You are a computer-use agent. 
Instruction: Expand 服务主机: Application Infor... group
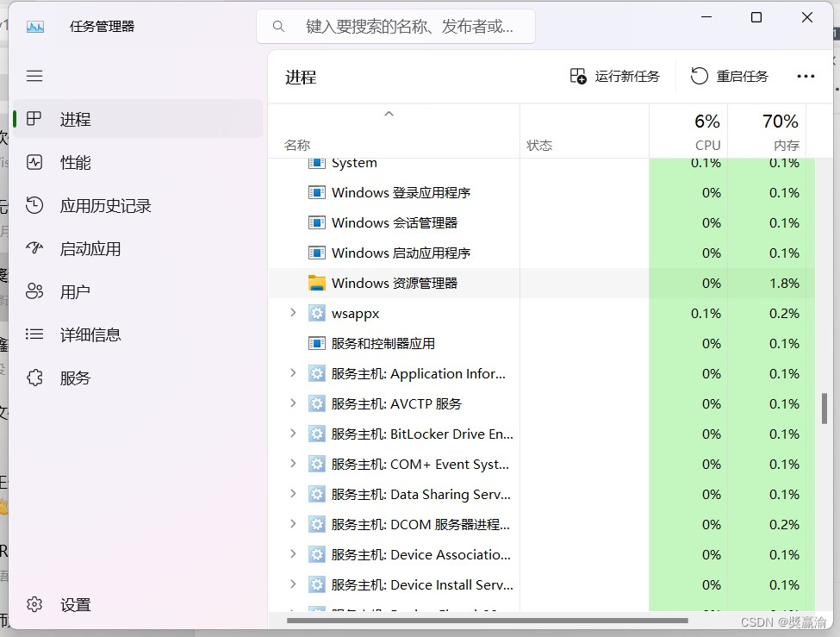(293, 372)
